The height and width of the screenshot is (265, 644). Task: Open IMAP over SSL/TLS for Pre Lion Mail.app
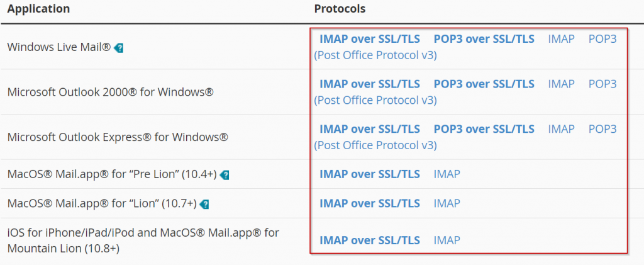coord(370,174)
